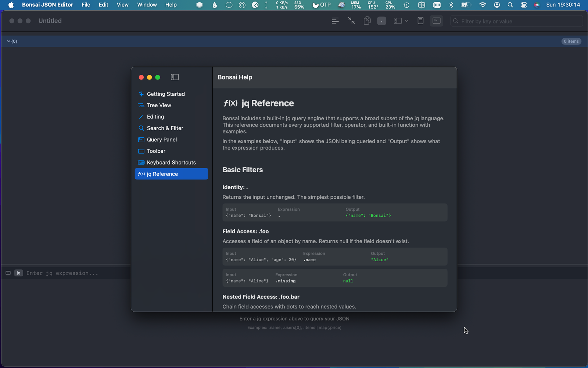The height and width of the screenshot is (368, 588).
Task: Click the Bluetooth menu bar icon
Action: pyautogui.click(x=451, y=5)
